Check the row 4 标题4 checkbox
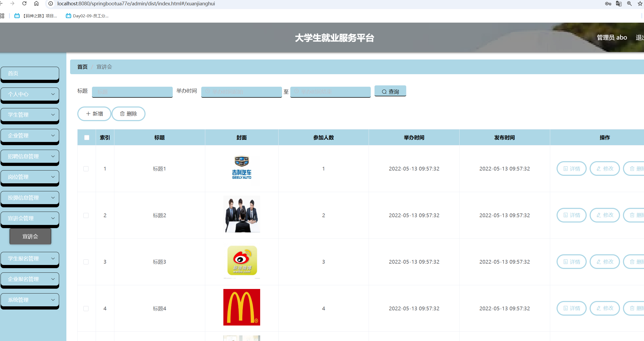Screen dimensions: 644x341 point(86,308)
